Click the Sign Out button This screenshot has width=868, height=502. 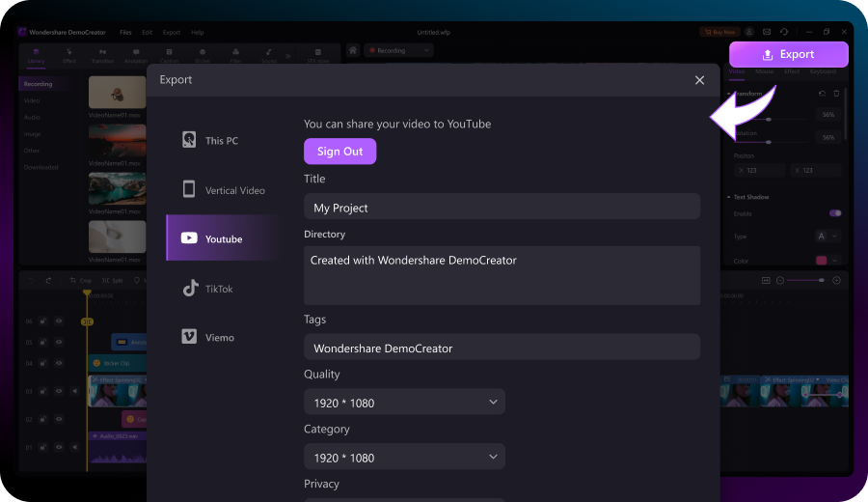click(x=339, y=152)
